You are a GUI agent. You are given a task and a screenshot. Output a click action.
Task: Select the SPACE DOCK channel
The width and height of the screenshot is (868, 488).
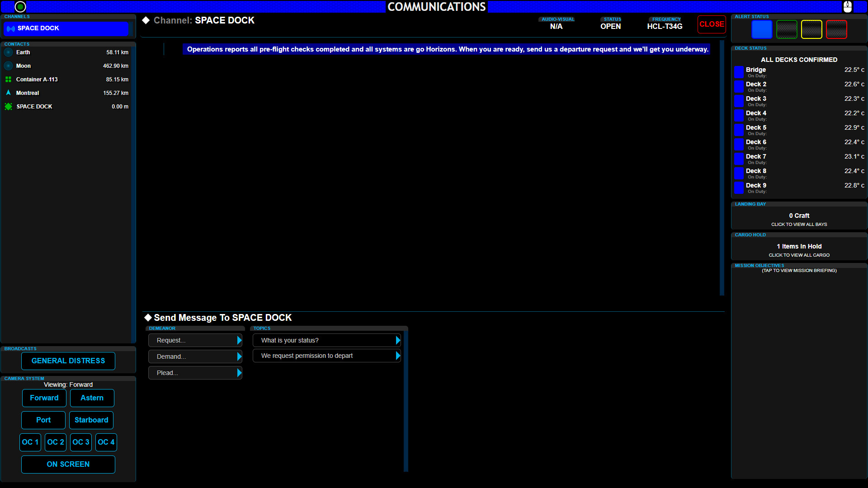click(x=66, y=28)
